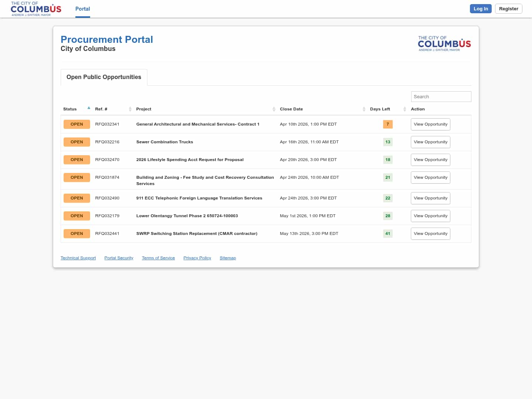
Task: Open the Privacy Policy link
Action: click(x=197, y=258)
